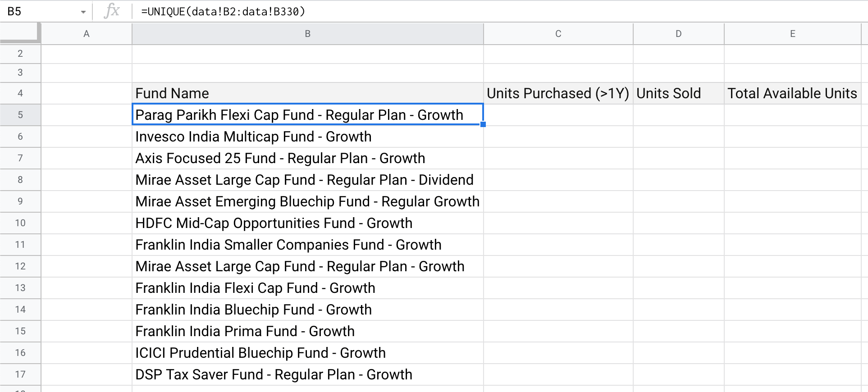This screenshot has width=868, height=392.
Task: Select Mirae Asset Large Cap Regular Plan Growth cell
Action: tap(308, 266)
